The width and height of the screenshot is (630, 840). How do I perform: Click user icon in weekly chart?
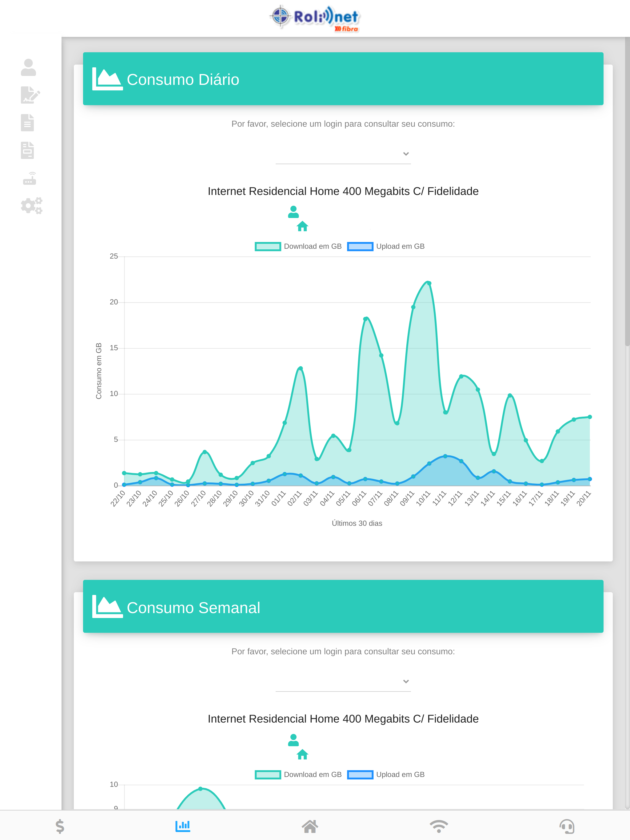coord(293,740)
